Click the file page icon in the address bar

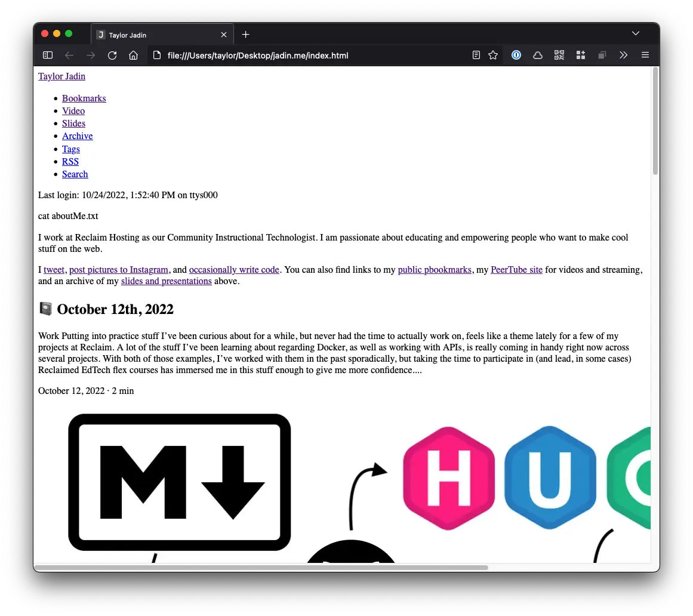click(x=157, y=56)
